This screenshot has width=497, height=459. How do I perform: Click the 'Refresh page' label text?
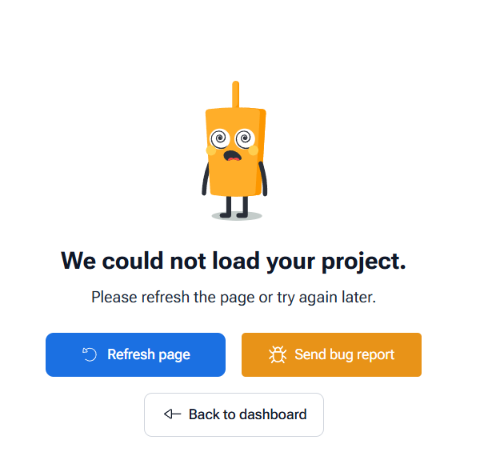coord(149,355)
